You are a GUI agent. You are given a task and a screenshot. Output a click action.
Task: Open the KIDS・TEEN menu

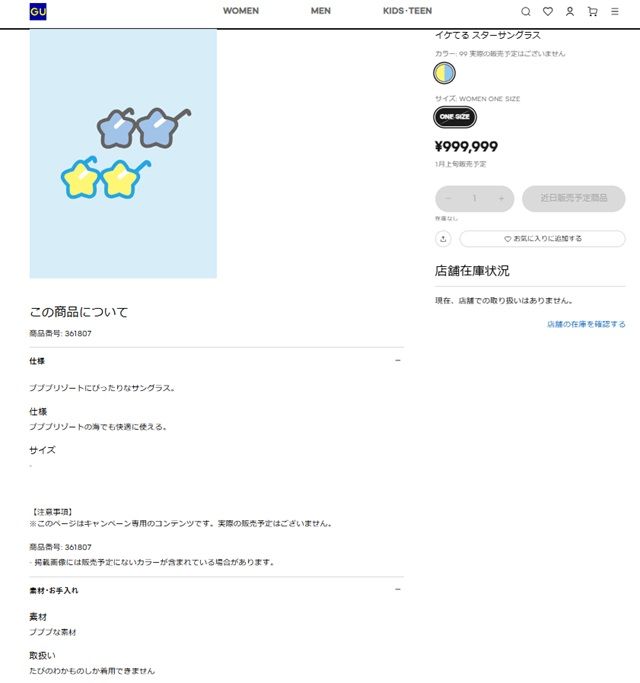pyautogui.click(x=407, y=11)
